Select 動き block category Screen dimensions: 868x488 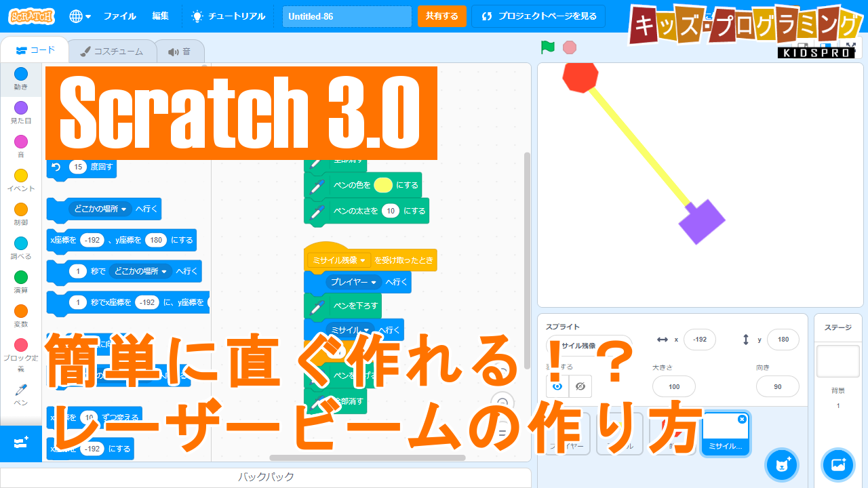coord(21,79)
